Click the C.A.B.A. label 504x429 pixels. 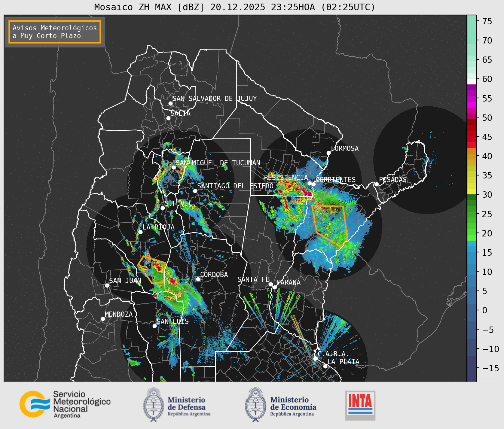pos(334,354)
